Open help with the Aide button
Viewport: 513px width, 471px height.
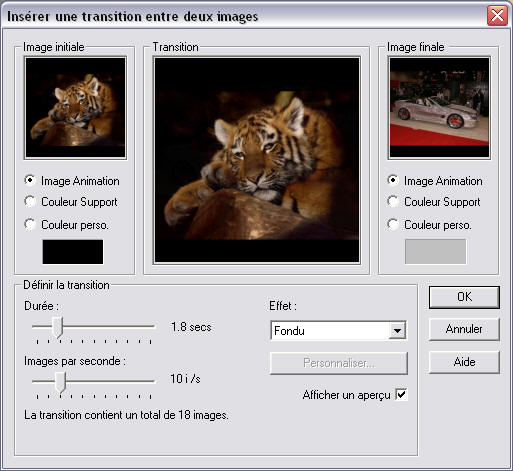click(464, 362)
